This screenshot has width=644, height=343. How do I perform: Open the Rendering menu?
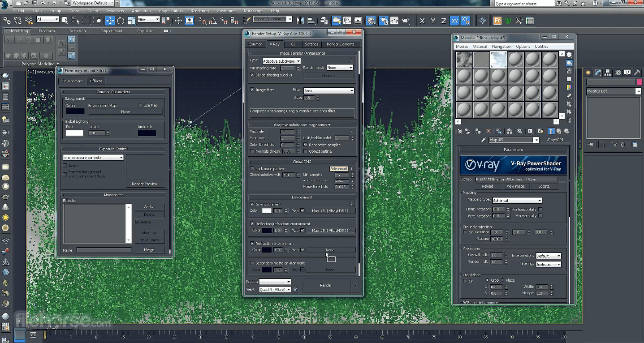199,11
